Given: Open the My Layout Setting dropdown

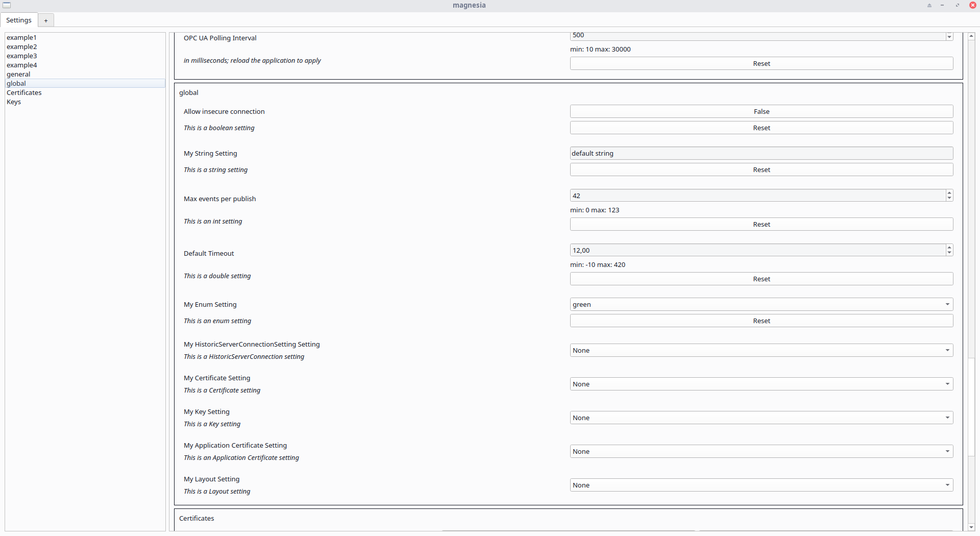Looking at the screenshot, I should pos(761,485).
